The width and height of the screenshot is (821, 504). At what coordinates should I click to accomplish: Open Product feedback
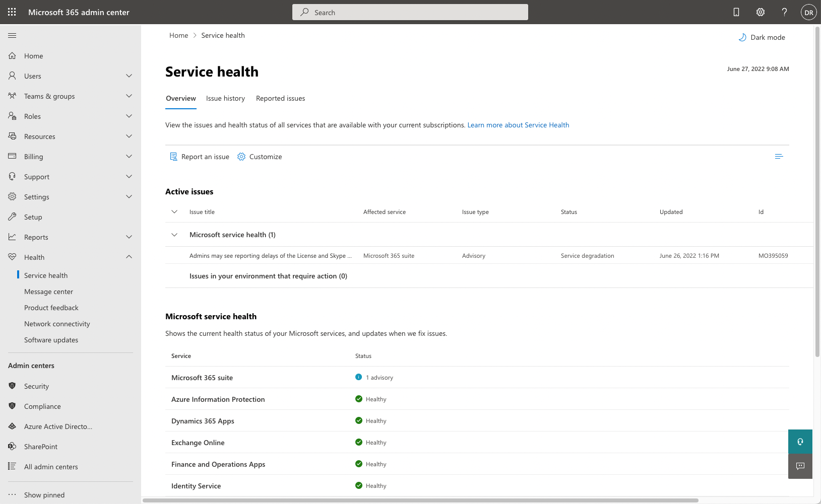click(51, 308)
